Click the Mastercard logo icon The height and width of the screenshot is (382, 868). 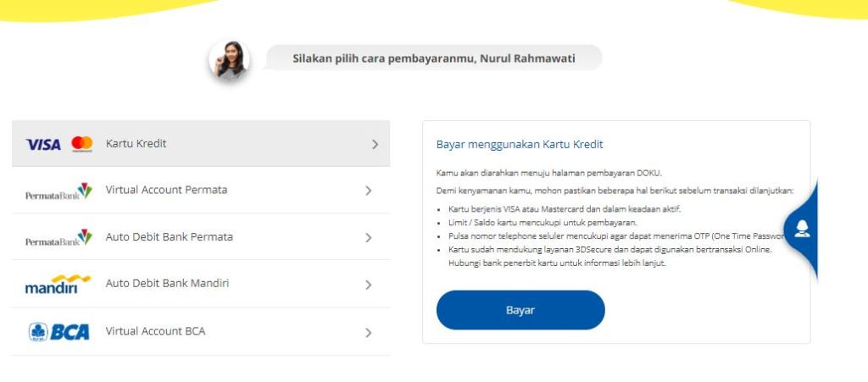click(x=82, y=144)
